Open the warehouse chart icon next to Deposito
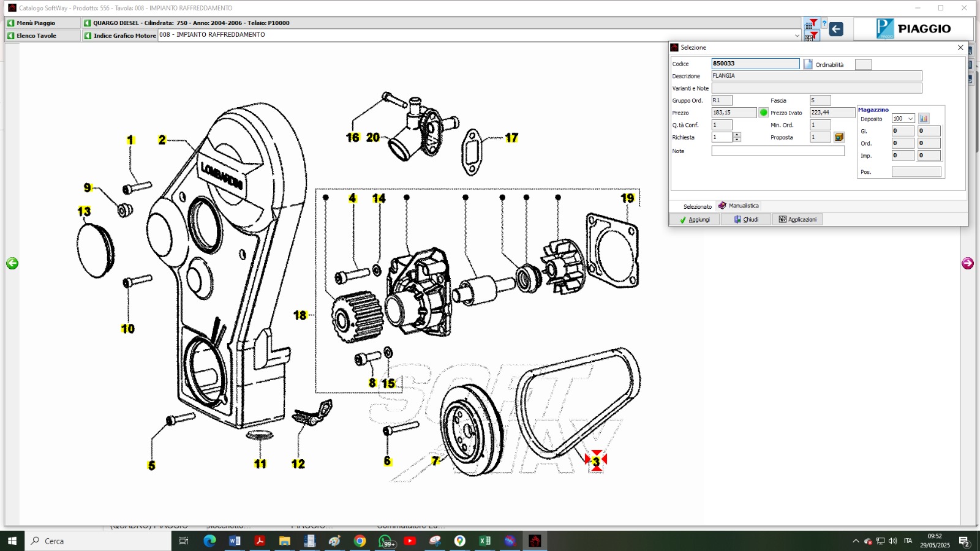This screenshot has height=551, width=980. click(x=924, y=119)
